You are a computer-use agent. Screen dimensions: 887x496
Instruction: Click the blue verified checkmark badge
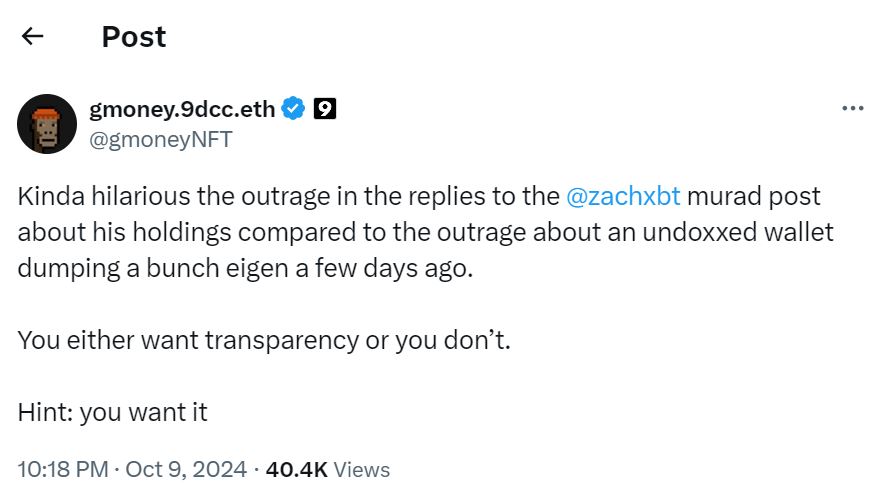(x=293, y=109)
